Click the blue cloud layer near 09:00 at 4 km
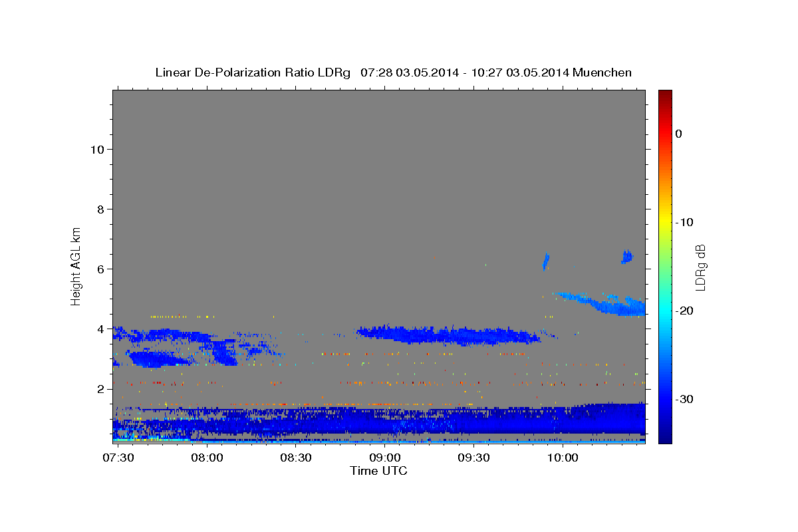798x532 pixels. [x=449, y=334]
